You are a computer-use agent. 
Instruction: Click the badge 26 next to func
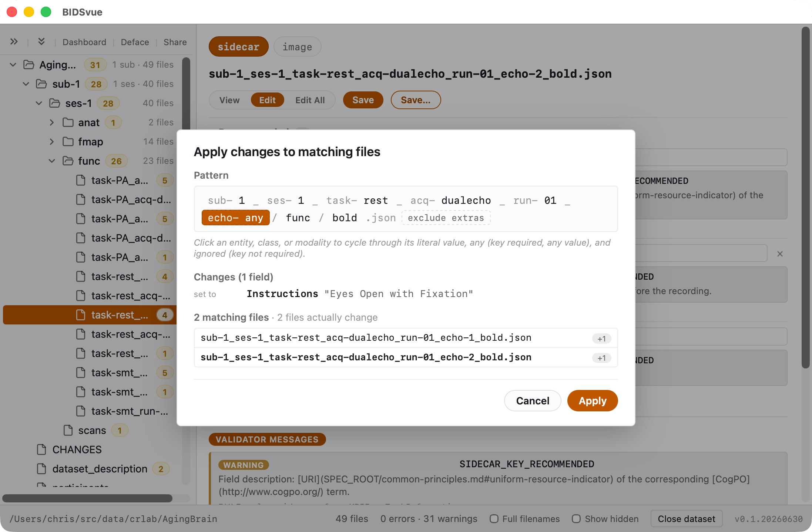(116, 161)
